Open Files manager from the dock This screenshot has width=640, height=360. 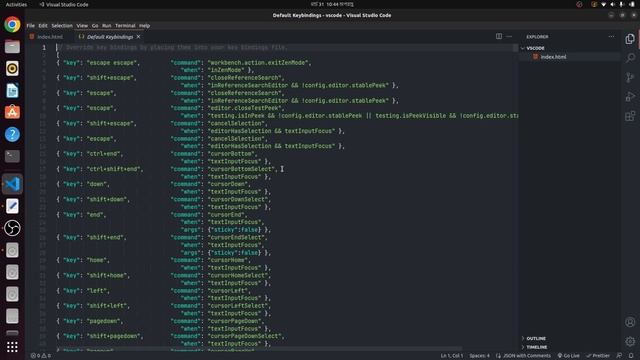point(12,47)
